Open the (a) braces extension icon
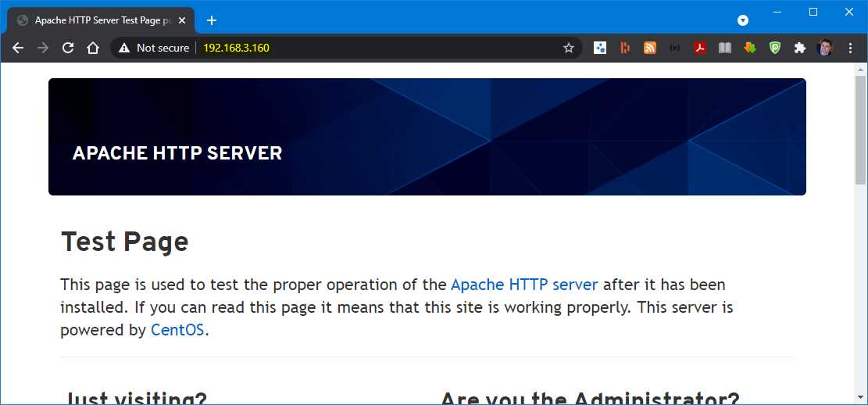The height and width of the screenshot is (405, 868). point(675,48)
